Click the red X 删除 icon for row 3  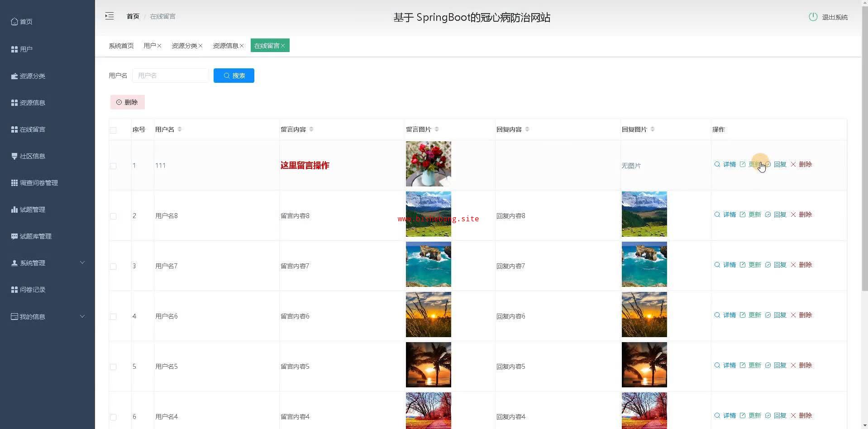793,265
